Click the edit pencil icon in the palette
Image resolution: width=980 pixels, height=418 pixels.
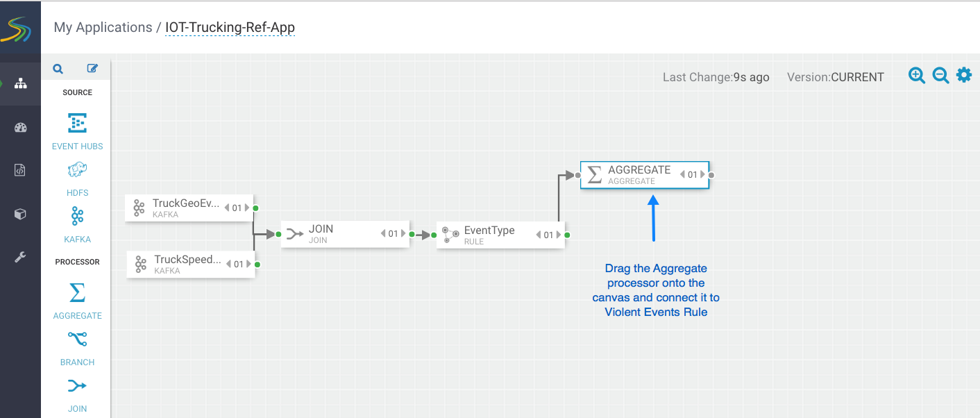[92, 69]
